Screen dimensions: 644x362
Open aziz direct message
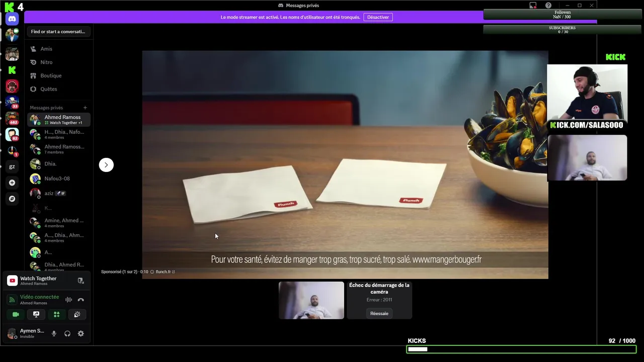click(59, 193)
